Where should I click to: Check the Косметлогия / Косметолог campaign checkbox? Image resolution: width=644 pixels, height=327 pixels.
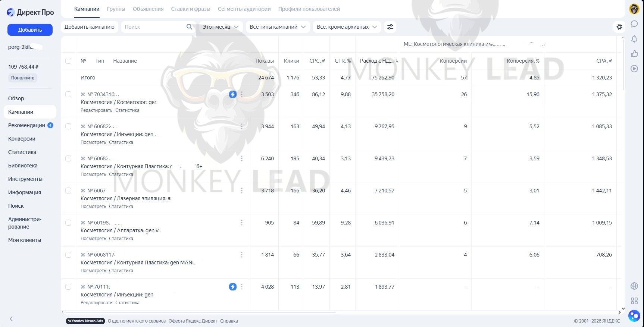point(68,94)
